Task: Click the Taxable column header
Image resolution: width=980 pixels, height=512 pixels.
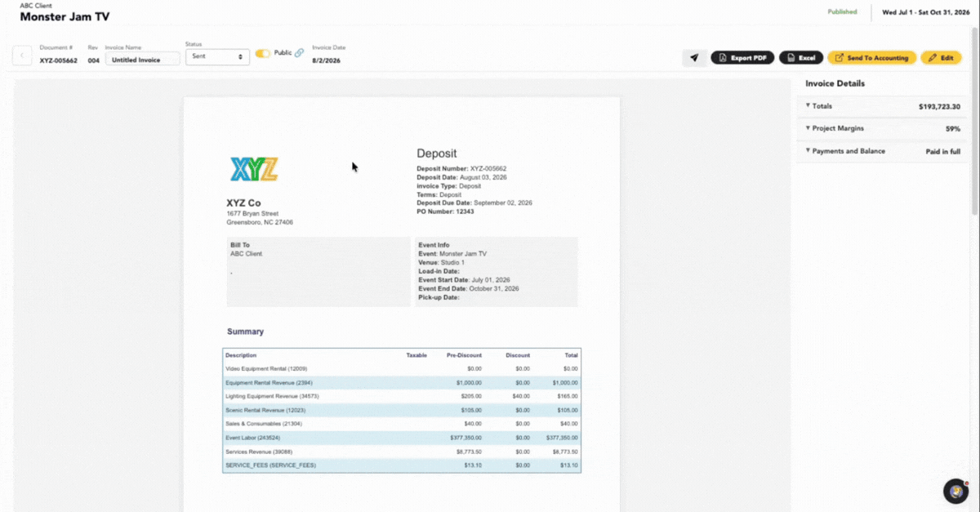Action: (416, 355)
